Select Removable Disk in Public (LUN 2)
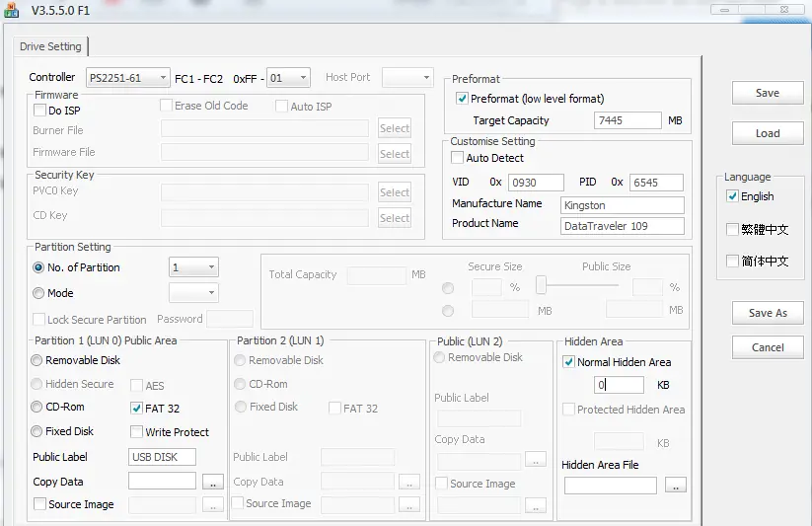The height and width of the screenshot is (526, 812). 439,357
